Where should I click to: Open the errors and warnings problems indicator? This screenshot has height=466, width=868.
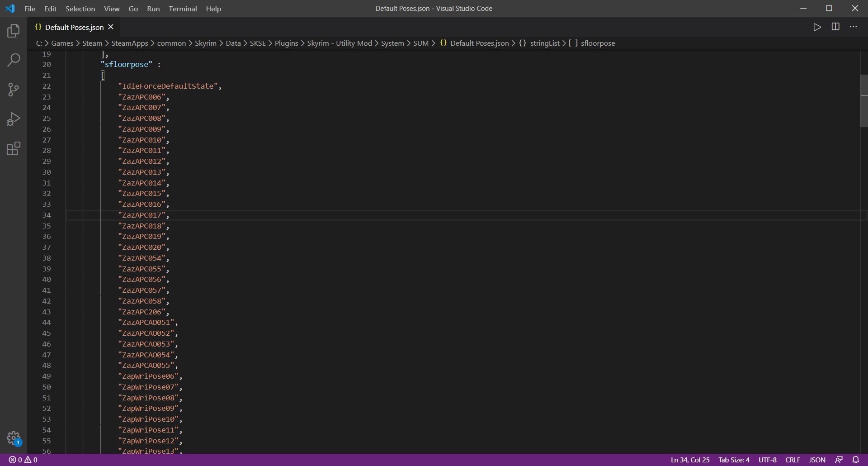pyautogui.click(x=23, y=460)
